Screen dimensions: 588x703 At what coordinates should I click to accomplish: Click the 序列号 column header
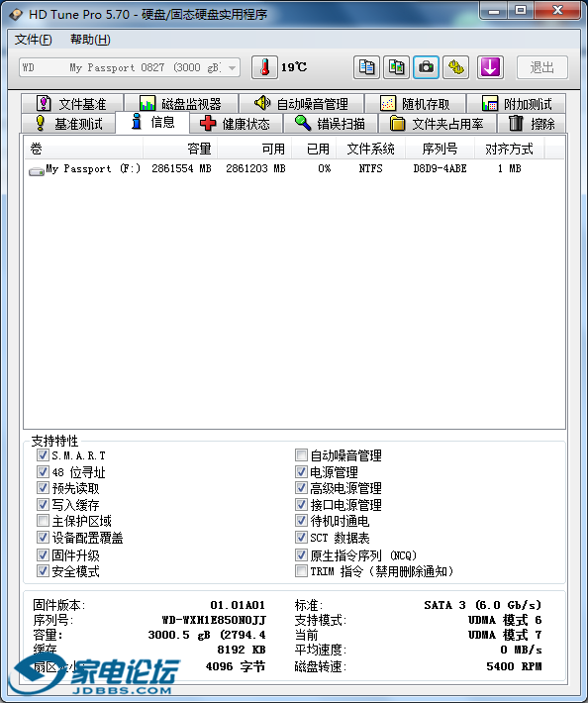click(440, 149)
